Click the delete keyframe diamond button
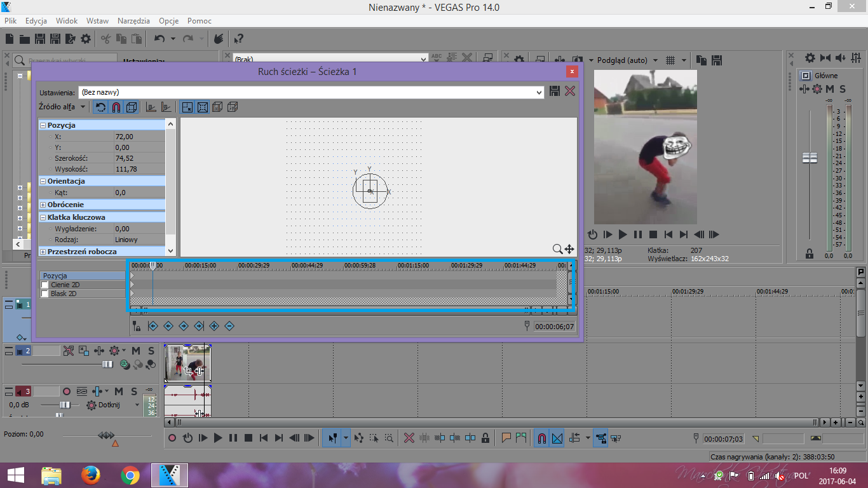Image resolution: width=868 pixels, height=488 pixels. click(x=229, y=326)
